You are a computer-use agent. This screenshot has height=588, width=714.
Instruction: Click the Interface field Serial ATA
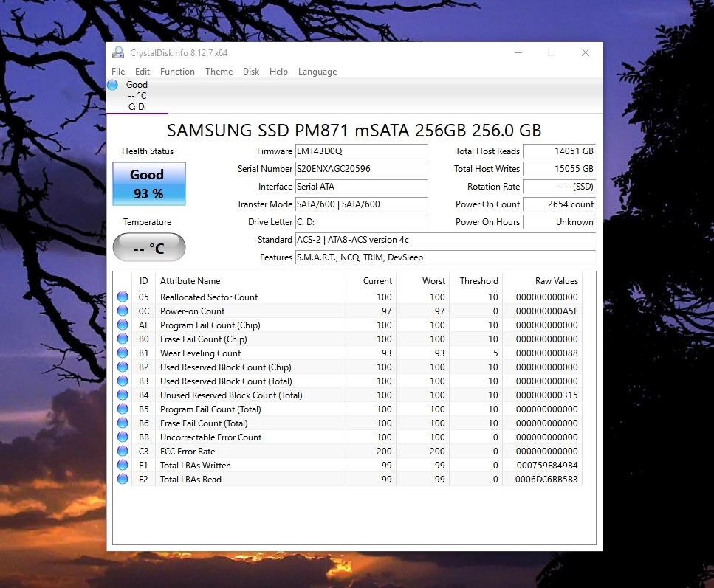point(361,187)
